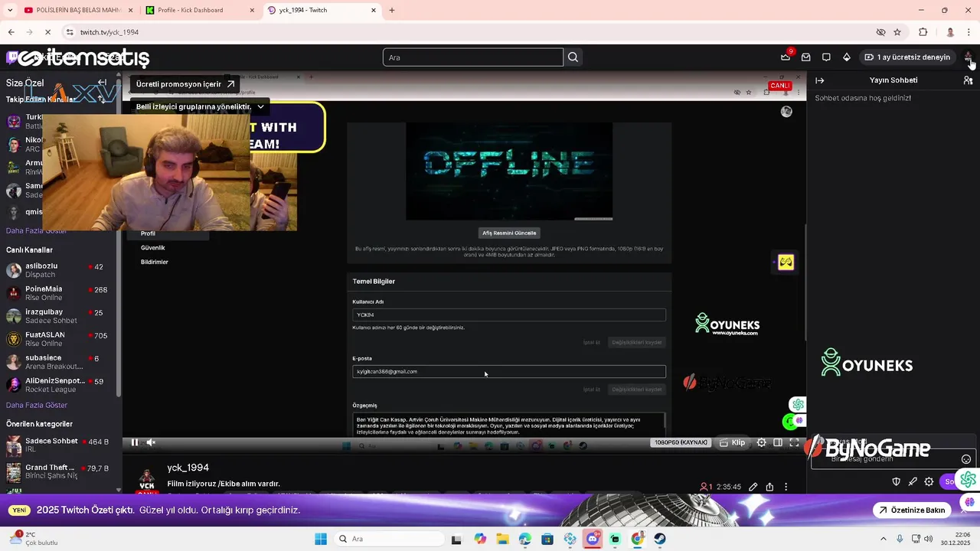The width and height of the screenshot is (980, 551).
Task: Click the sword mod tools icon
Action: pos(913,481)
